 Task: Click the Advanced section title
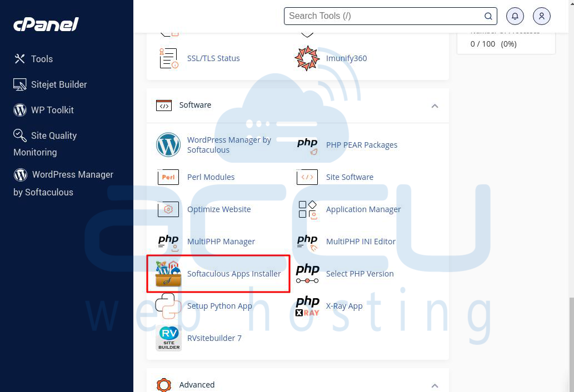(197, 385)
